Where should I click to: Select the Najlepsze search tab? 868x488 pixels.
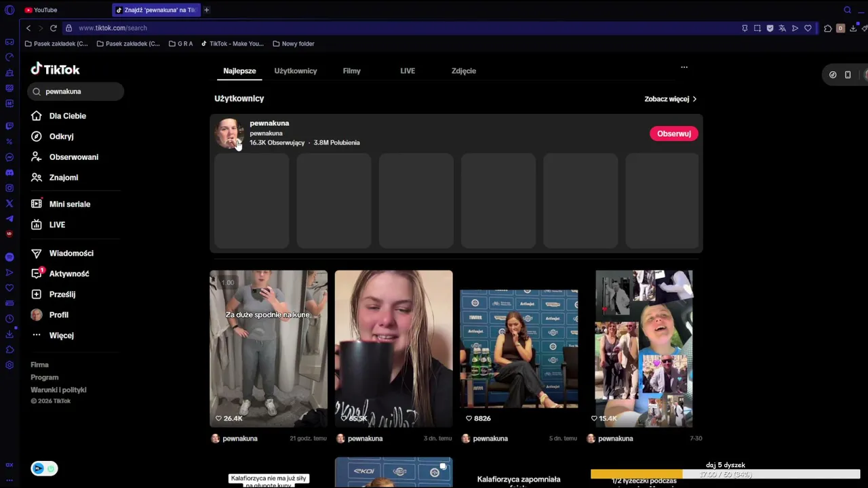pyautogui.click(x=239, y=70)
